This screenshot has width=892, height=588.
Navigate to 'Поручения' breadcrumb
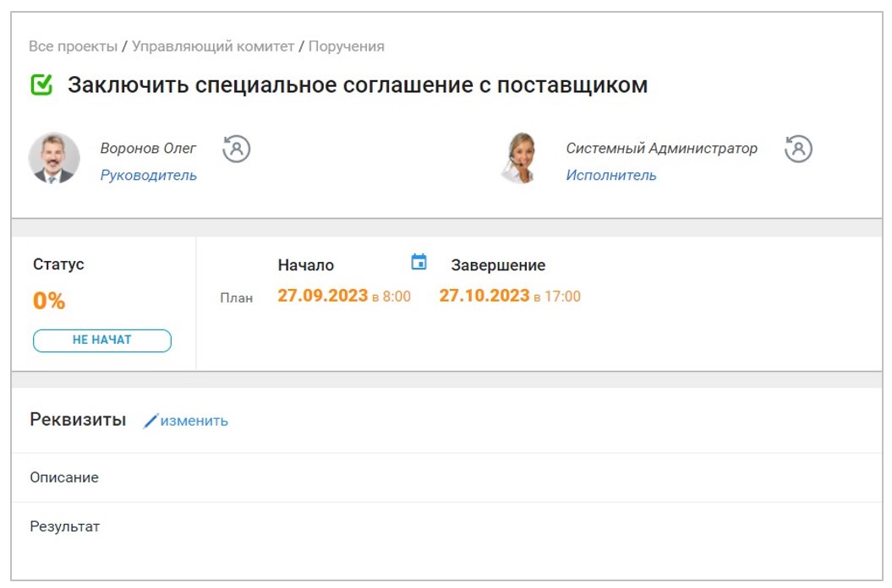pos(346,46)
